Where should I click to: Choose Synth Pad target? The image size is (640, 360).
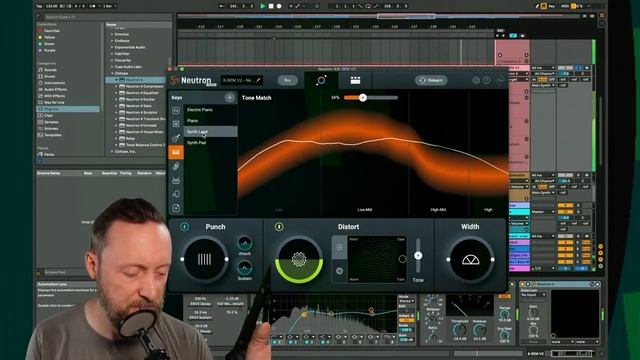click(x=210, y=142)
